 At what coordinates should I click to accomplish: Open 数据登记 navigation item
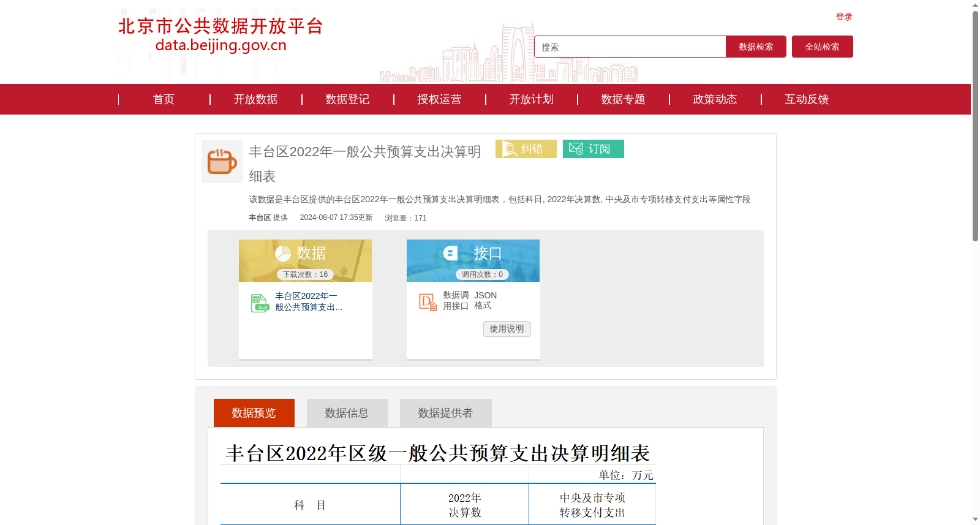pos(347,99)
